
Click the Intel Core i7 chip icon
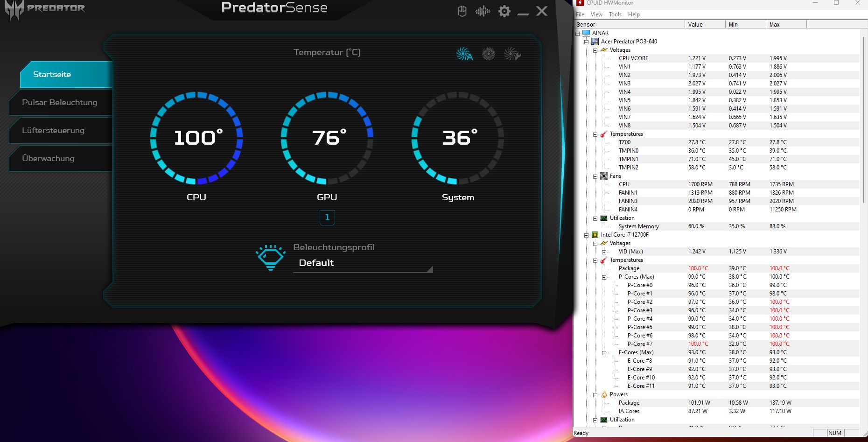coord(595,235)
